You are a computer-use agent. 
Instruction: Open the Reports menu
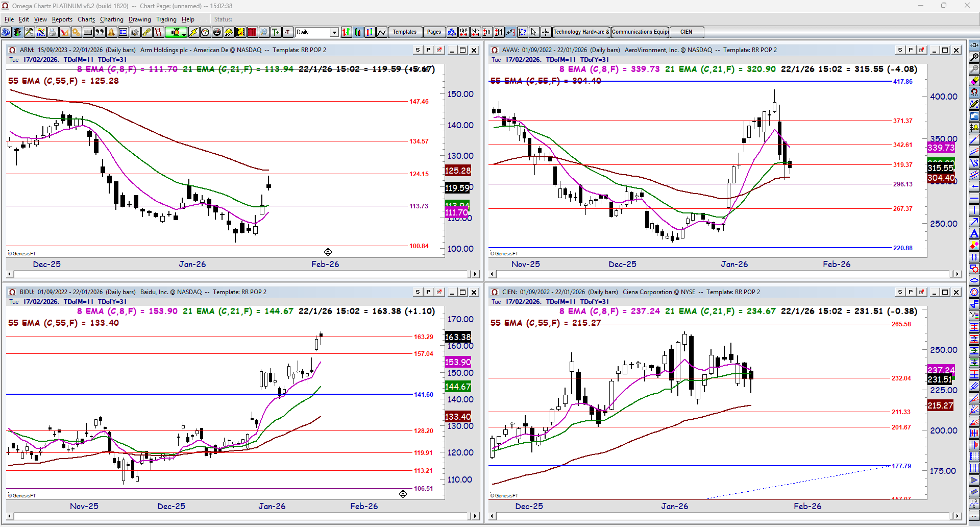pos(62,19)
